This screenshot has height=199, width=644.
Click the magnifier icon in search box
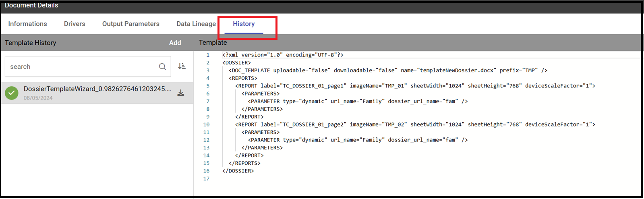pos(162,67)
